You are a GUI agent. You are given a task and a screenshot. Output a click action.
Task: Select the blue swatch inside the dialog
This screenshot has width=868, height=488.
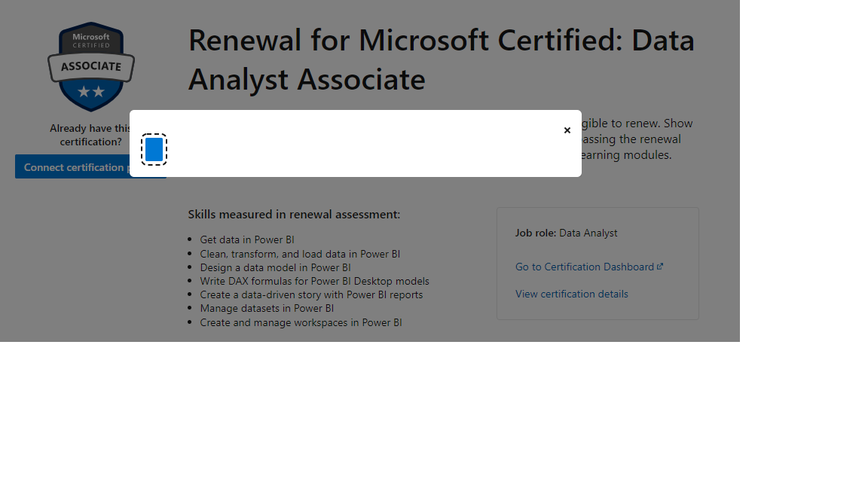click(154, 149)
